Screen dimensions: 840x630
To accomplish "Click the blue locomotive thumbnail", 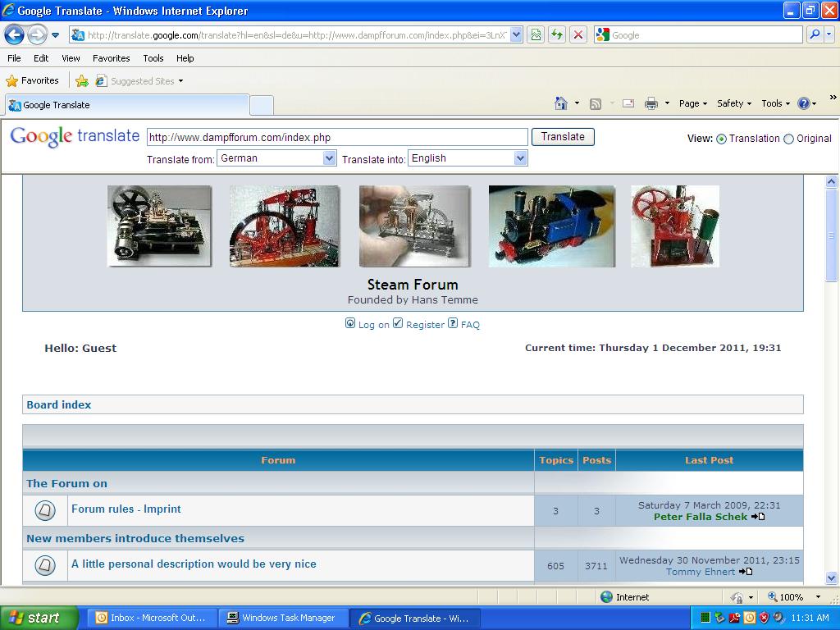I will pyautogui.click(x=552, y=226).
